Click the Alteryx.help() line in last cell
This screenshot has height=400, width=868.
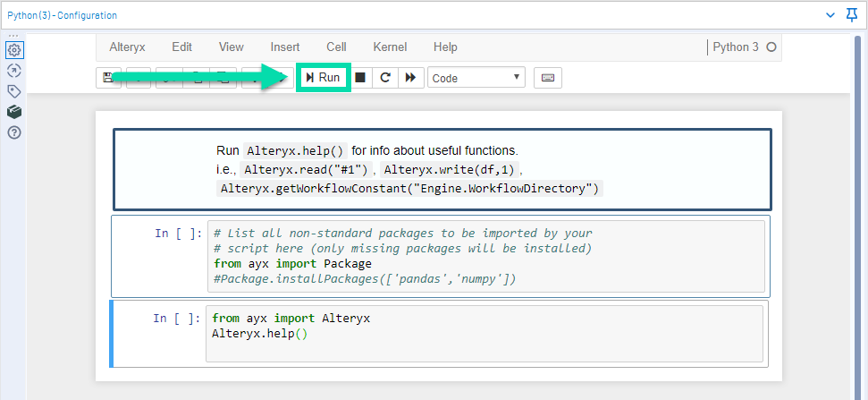pyautogui.click(x=259, y=334)
